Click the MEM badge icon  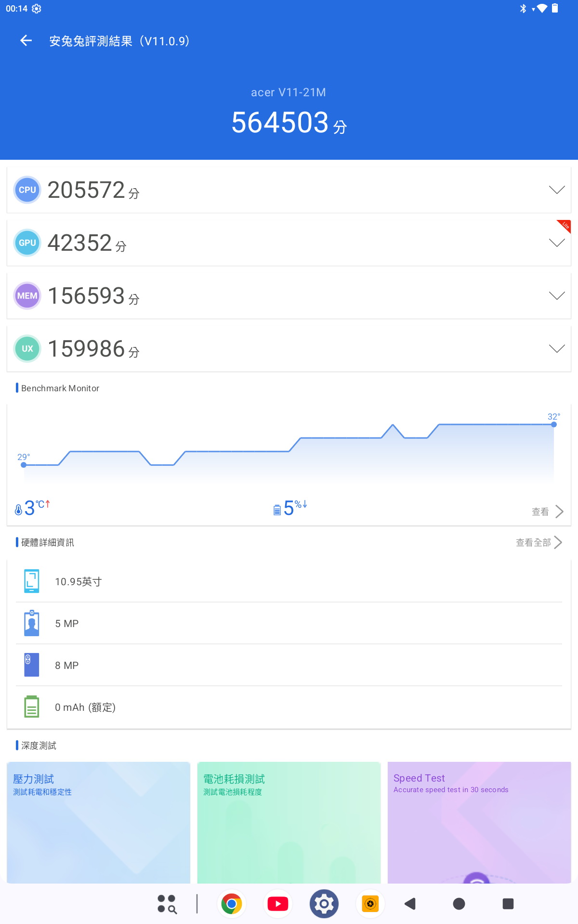click(27, 296)
